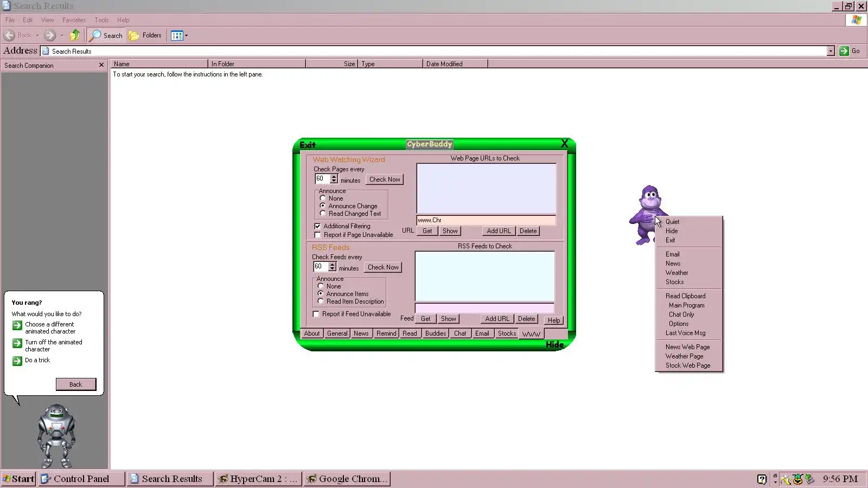Click Back button in Search Companion
This screenshot has height=488, width=868.
click(x=76, y=384)
